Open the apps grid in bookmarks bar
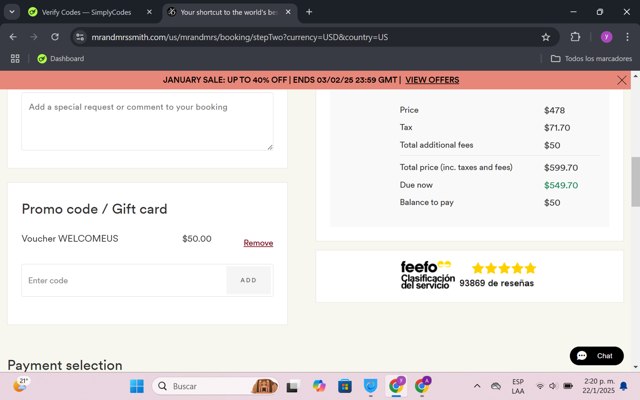Image resolution: width=640 pixels, height=400 pixels. [x=15, y=59]
